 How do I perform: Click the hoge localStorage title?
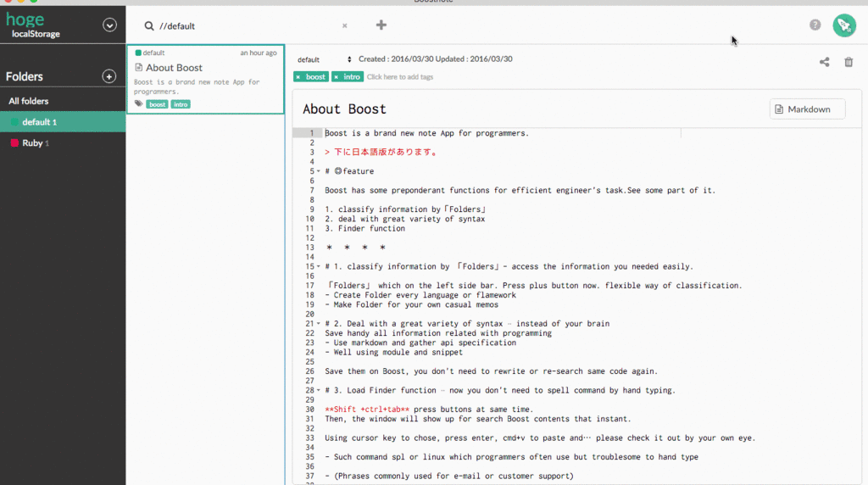[x=33, y=25]
